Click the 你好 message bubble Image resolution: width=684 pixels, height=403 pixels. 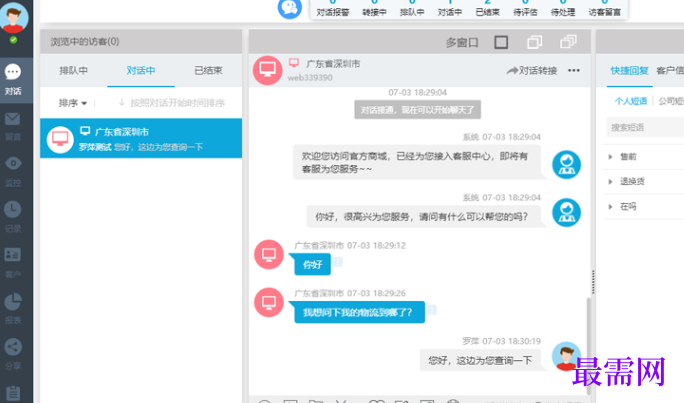(312, 264)
